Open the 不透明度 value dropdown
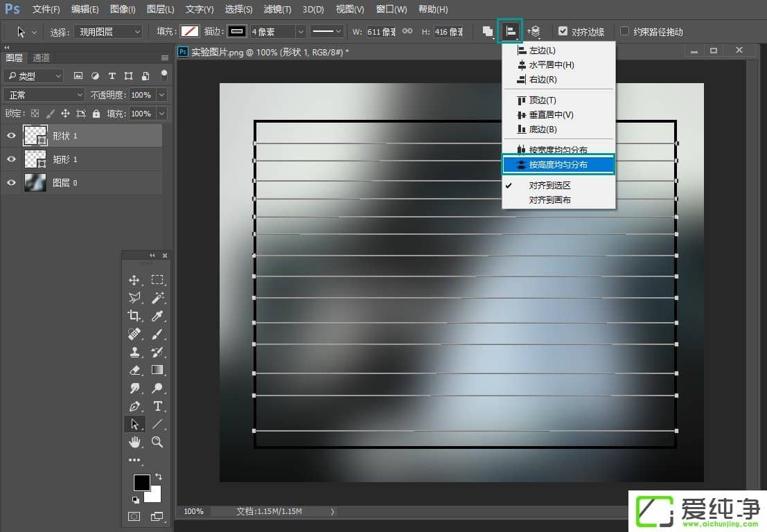This screenshot has height=532, width=767. [162, 94]
